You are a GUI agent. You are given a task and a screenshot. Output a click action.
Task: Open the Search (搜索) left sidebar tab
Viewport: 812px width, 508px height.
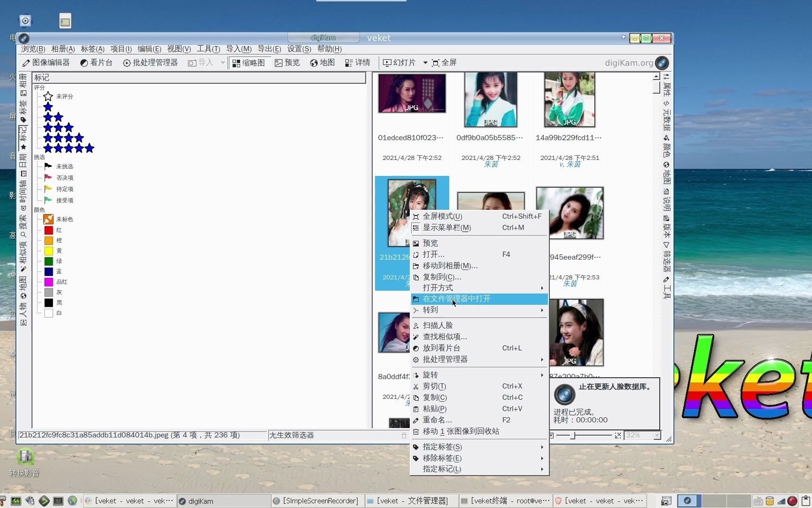[x=23, y=226]
